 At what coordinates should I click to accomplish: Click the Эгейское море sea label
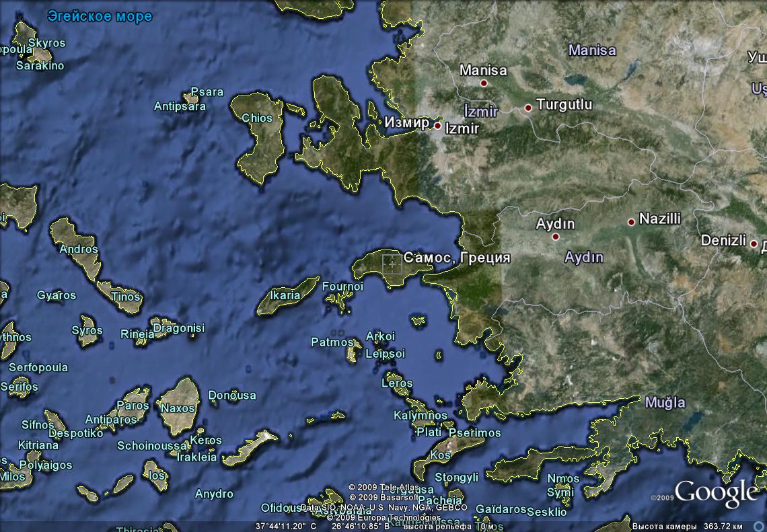(100, 16)
